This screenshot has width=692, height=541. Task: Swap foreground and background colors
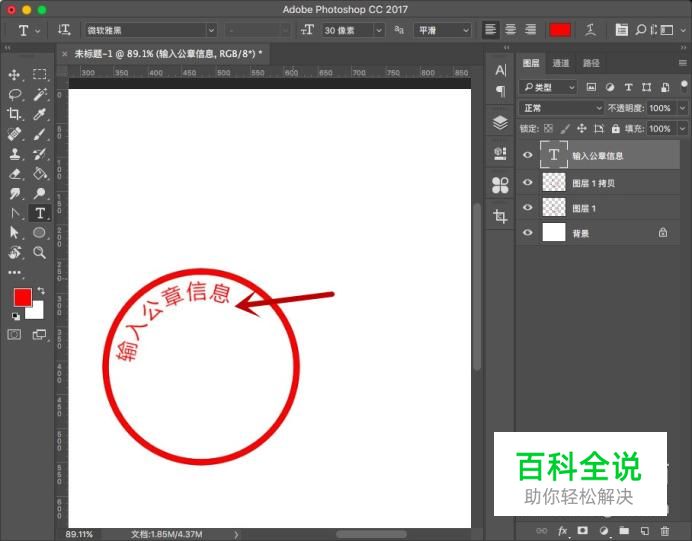(41, 290)
